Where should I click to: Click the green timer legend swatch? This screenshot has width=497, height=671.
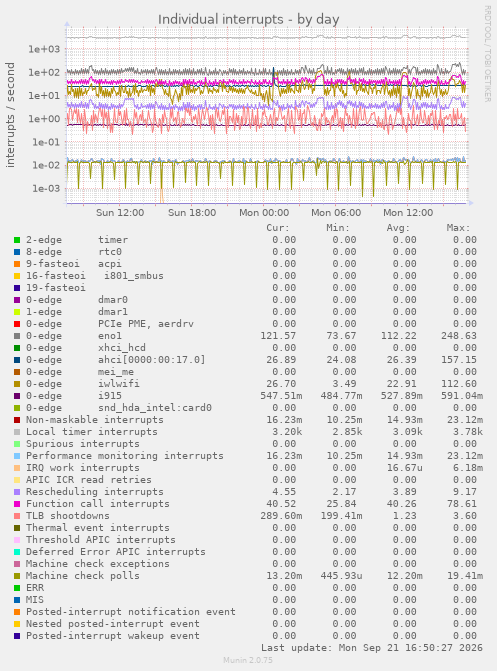(x=17, y=240)
